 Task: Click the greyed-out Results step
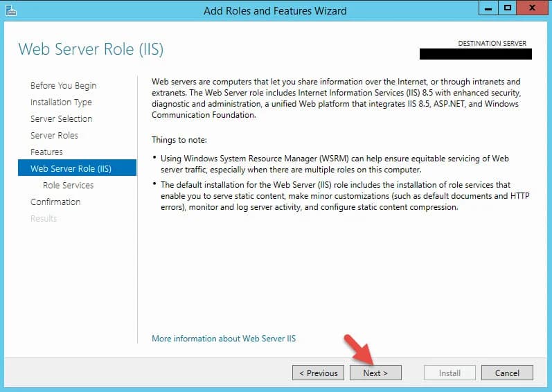(x=44, y=218)
